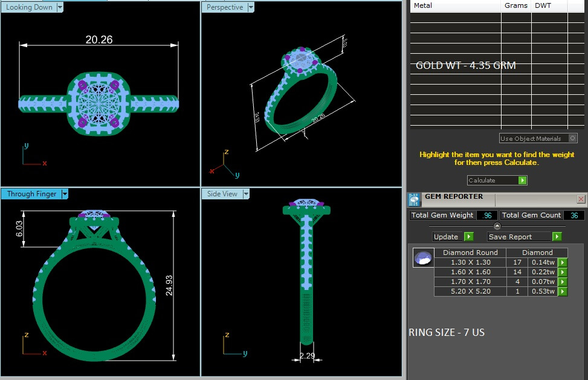This screenshot has height=380, width=588.
Task: Close the Gem Reporter panel
Action: [581, 199]
